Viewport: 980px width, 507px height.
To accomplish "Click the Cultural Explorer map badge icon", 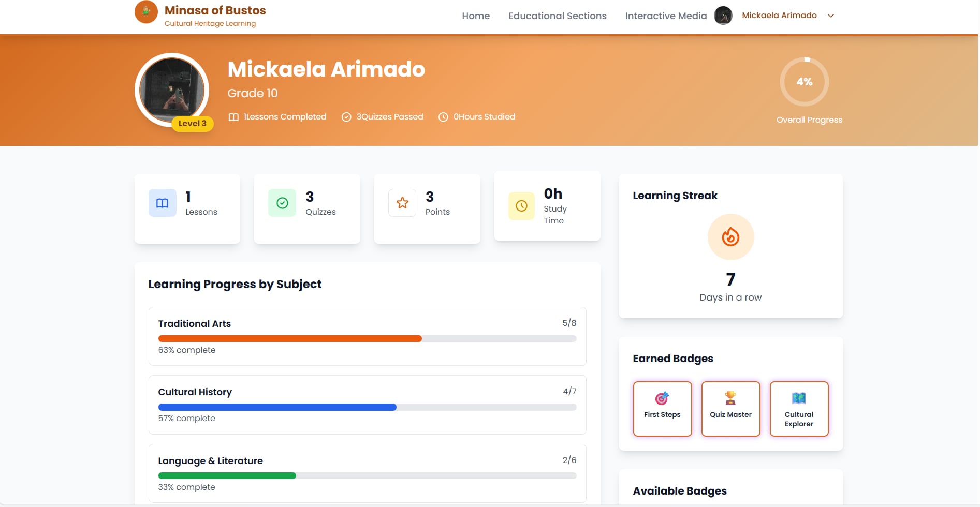I will pos(799,398).
